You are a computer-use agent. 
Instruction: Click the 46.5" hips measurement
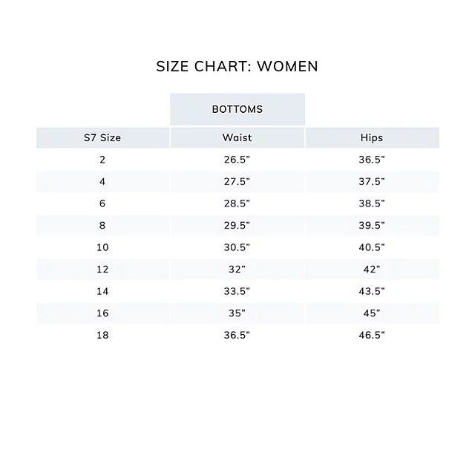coord(372,335)
